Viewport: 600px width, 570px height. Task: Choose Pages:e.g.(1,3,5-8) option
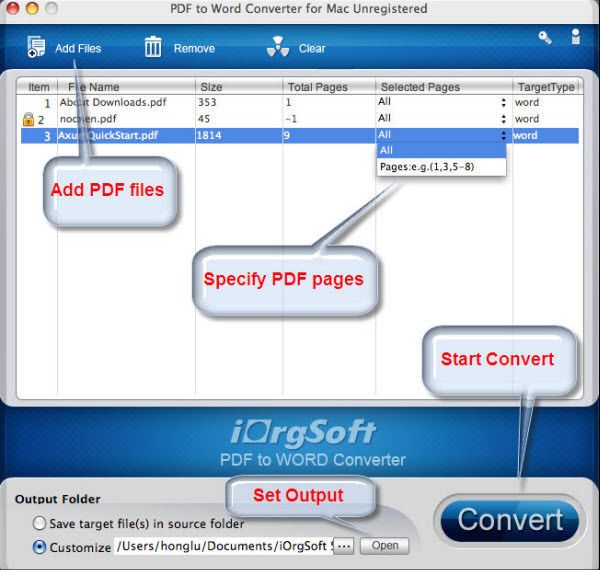point(442,167)
